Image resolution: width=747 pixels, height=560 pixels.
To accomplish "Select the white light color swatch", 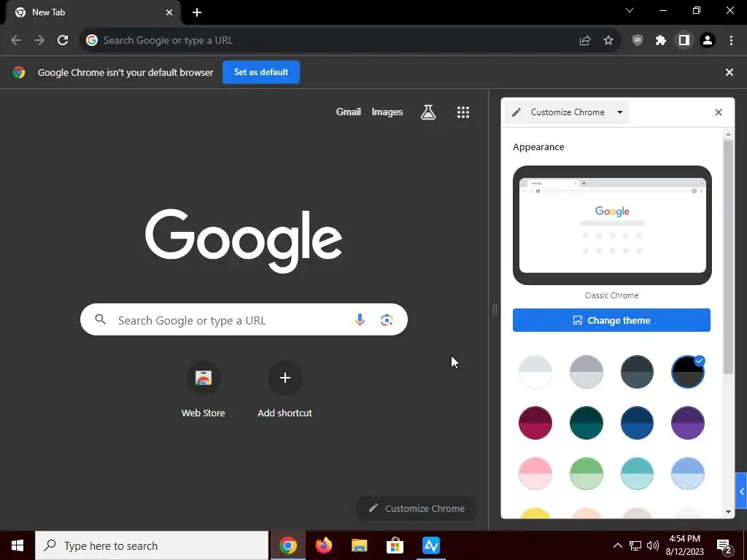I will (x=535, y=372).
